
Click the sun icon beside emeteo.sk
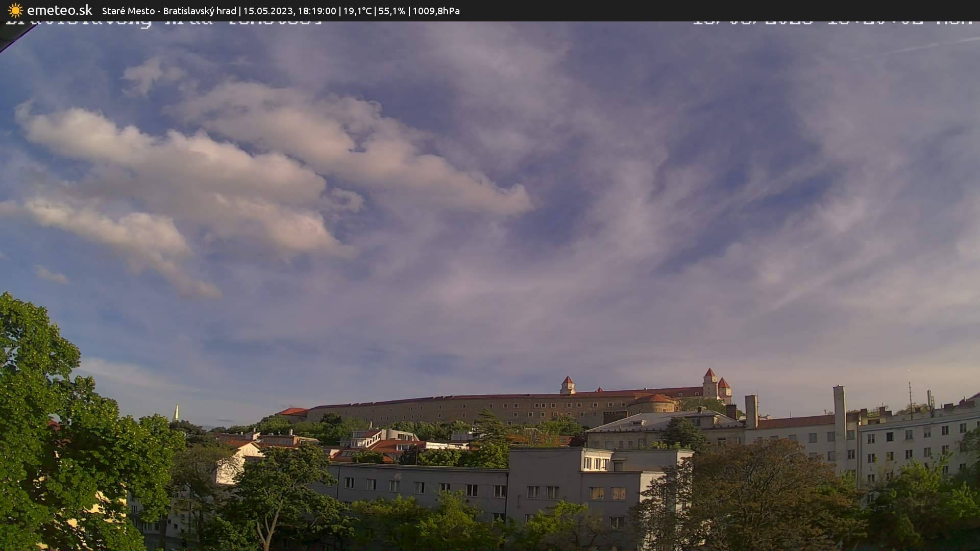[x=15, y=10]
